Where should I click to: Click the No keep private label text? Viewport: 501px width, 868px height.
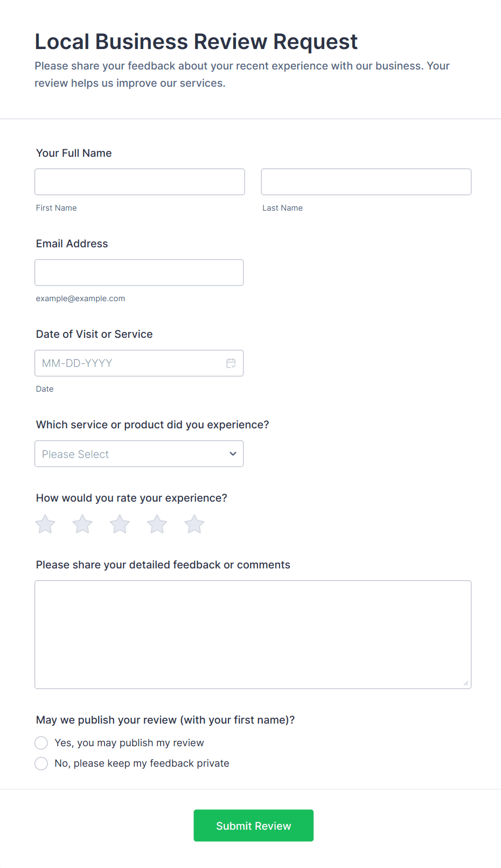tap(142, 763)
